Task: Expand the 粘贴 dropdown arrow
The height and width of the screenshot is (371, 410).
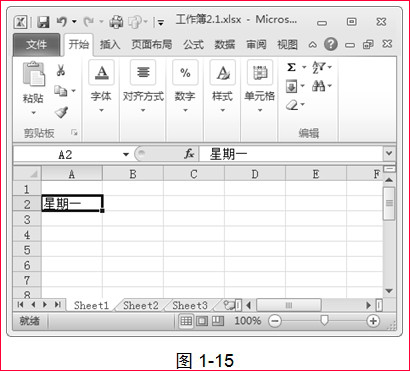Action: tap(33, 112)
